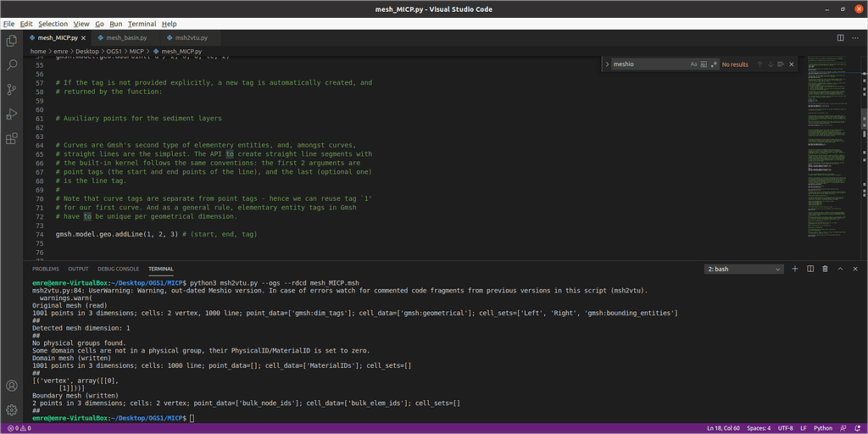Open the Manage gear settings icon
The height and width of the screenshot is (434, 868).
(11, 410)
